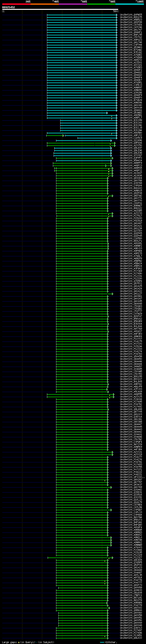Viewport: 146px width, 644px height.
Task: Click hit label UniRef100_Q00321
Action: tap(131, 65)
